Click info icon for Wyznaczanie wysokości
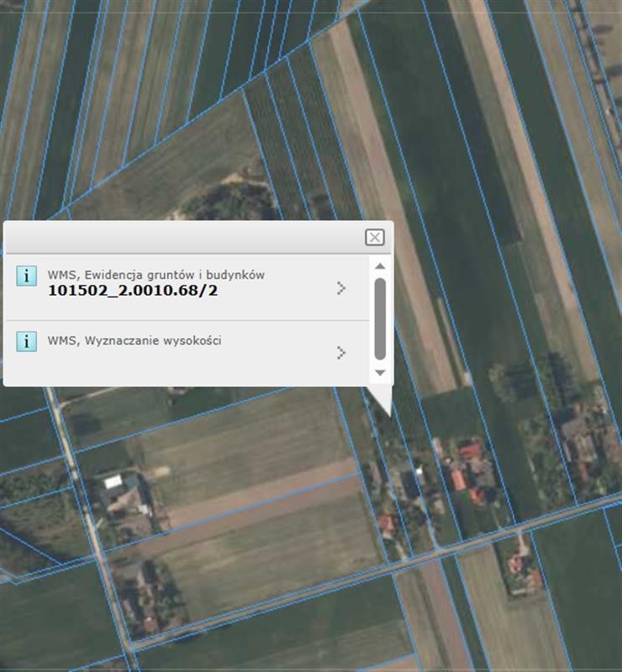This screenshot has width=622, height=672. tap(26, 342)
